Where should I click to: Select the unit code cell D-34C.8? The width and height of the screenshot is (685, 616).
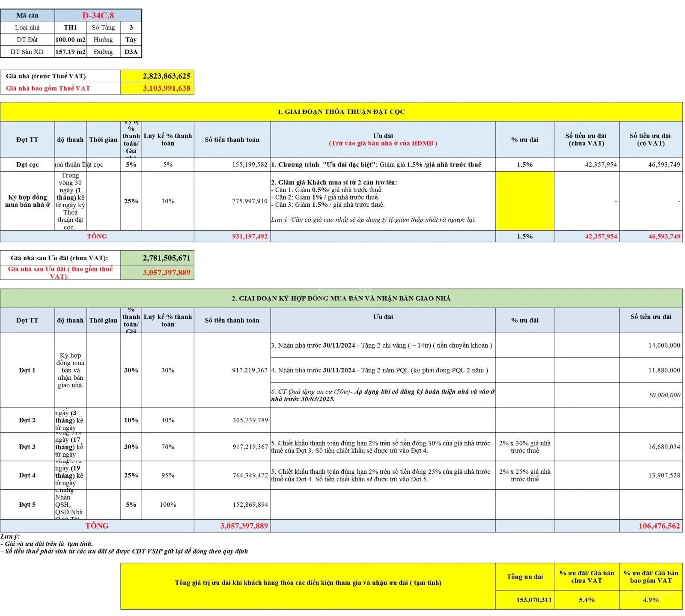pyautogui.click(x=98, y=15)
